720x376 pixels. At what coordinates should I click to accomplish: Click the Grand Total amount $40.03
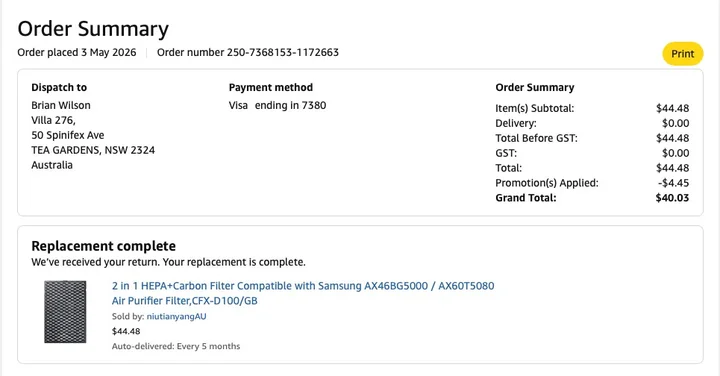[x=672, y=198]
